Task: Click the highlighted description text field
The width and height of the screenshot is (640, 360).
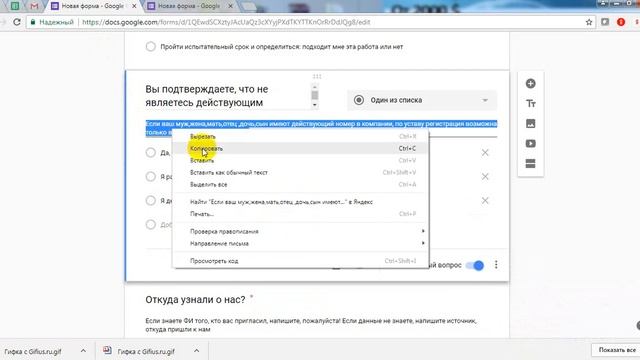Action: (x=321, y=128)
